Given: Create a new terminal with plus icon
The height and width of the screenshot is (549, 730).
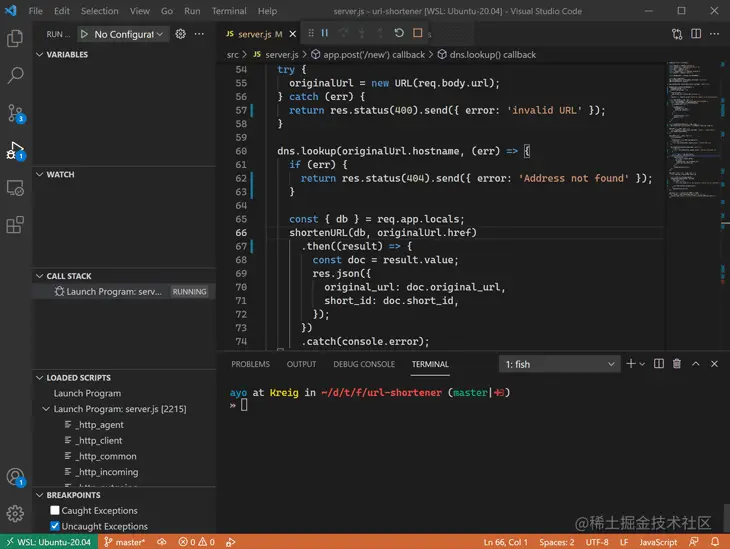Looking at the screenshot, I should click(631, 364).
